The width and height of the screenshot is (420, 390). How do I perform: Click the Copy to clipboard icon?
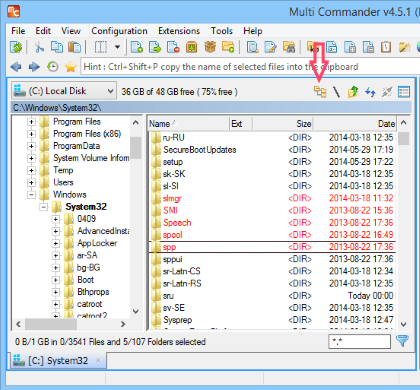pyautogui.click(x=57, y=47)
